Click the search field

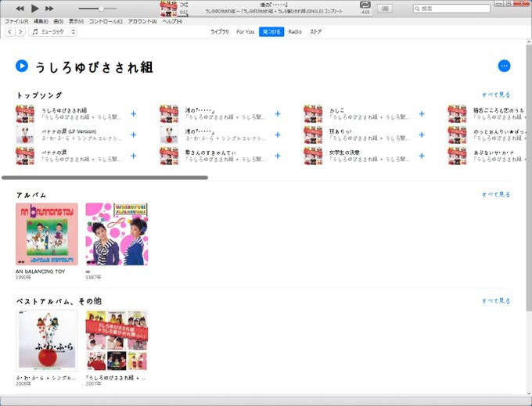(x=451, y=9)
